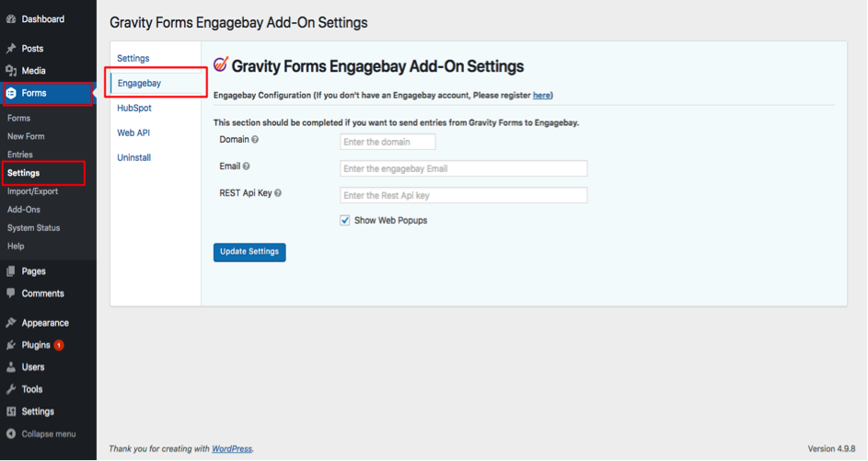Click the Comments bubble icon
Viewport: 868px width, 461px height.
tap(11, 294)
